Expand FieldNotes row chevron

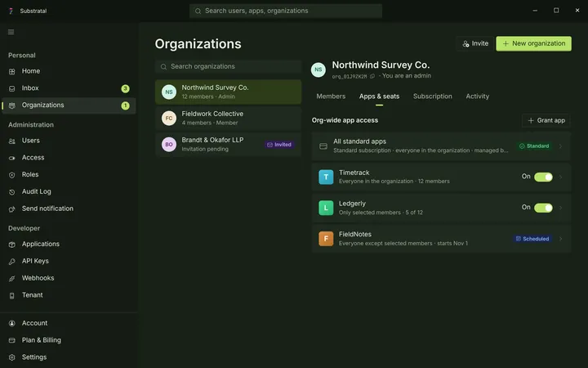(x=560, y=239)
